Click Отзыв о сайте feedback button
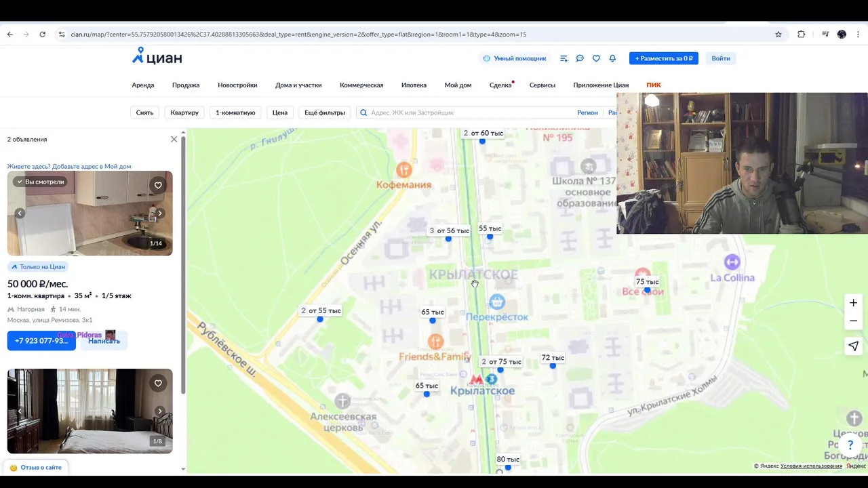The height and width of the screenshot is (488, 868). click(36, 467)
